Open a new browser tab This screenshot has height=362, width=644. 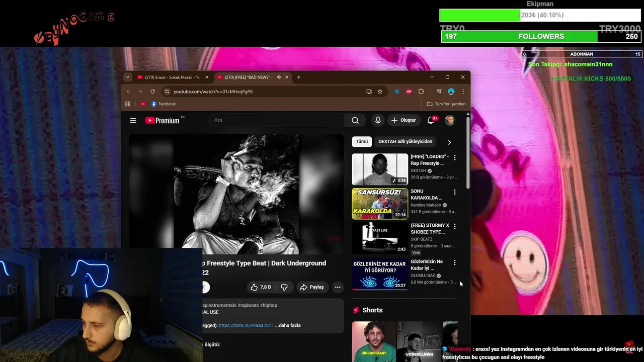(299, 77)
